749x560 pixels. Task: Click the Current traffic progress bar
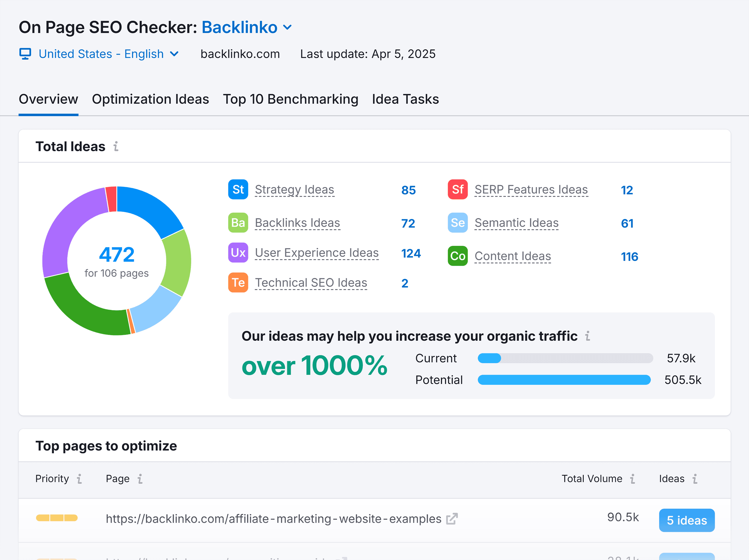565,358
